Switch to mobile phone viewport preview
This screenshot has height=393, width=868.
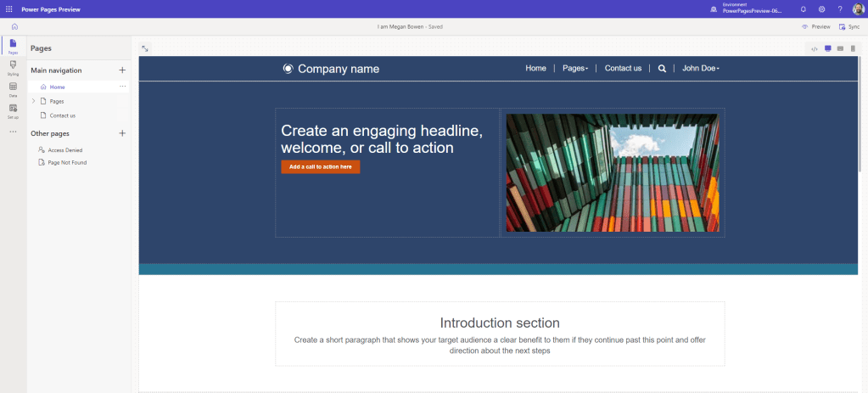pos(853,48)
